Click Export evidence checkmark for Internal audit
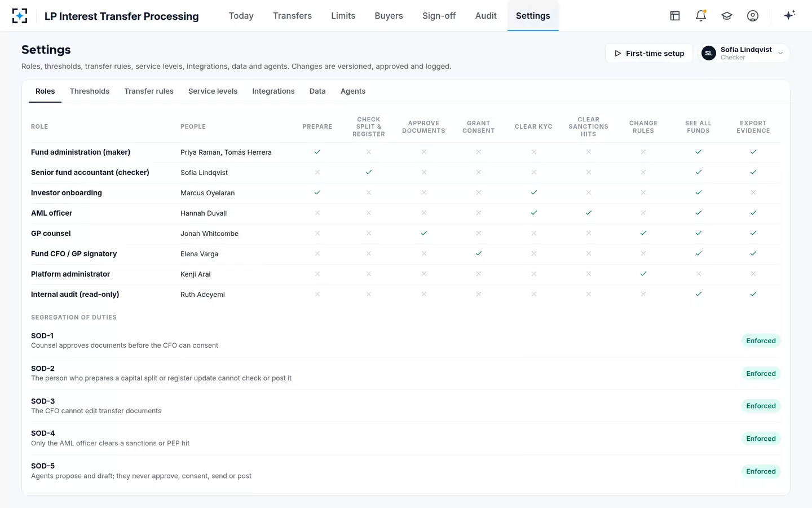Viewport: 812px width, 508px height. [x=753, y=294]
